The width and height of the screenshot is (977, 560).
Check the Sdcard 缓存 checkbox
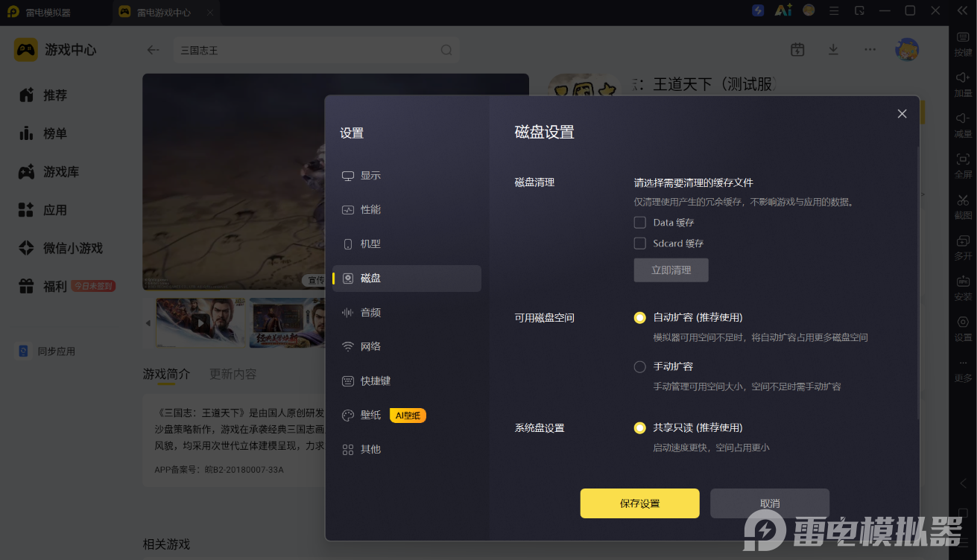[x=639, y=244]
